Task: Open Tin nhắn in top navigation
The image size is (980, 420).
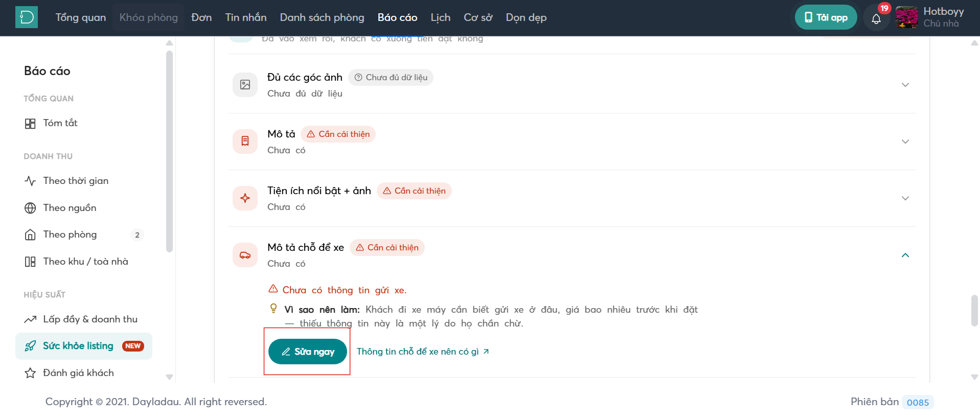Action: point(246,17)
